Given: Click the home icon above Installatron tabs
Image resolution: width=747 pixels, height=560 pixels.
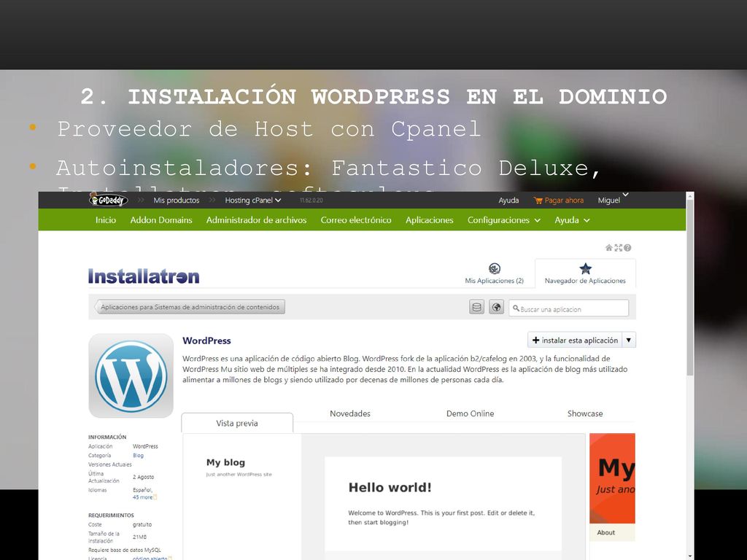Looking at the screenshot, I should point(608,248).
